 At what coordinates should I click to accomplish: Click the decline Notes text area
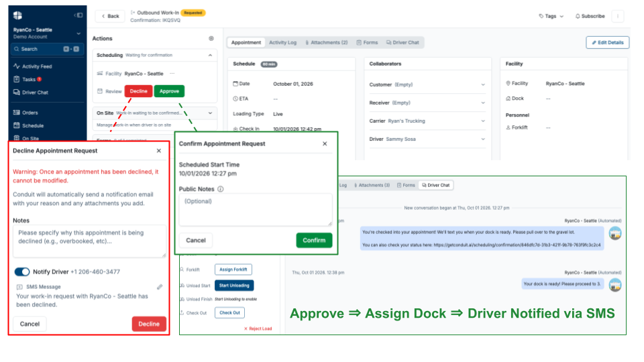[x=89, y=241]
